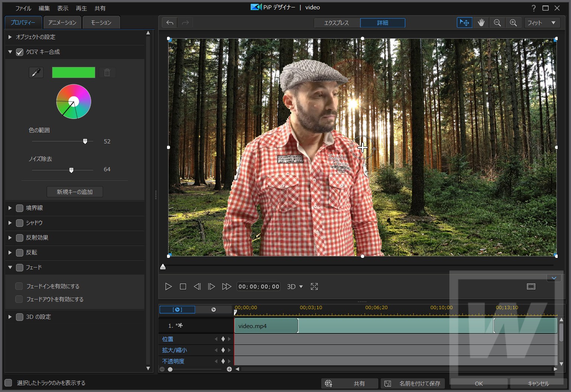
Task: Click the green chroma key color swatch
Action: 74,72
